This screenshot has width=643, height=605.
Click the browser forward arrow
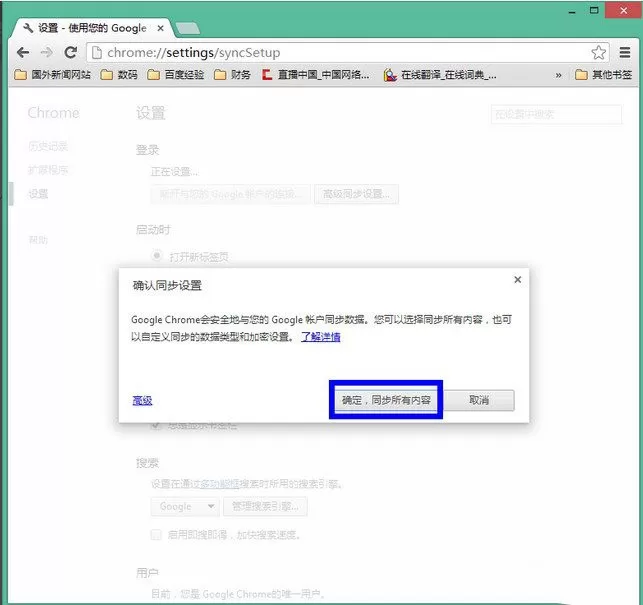[47, 53]
